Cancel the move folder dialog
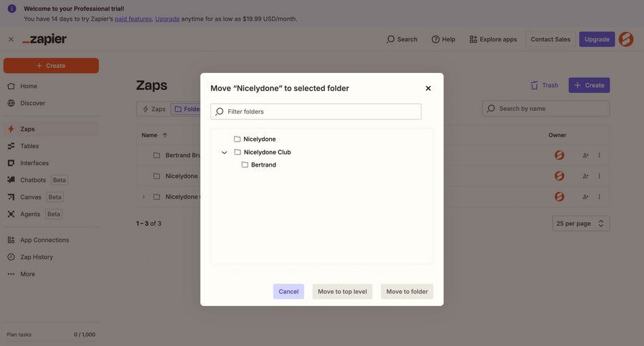This screenshot has width=644, height=346. 288,292
